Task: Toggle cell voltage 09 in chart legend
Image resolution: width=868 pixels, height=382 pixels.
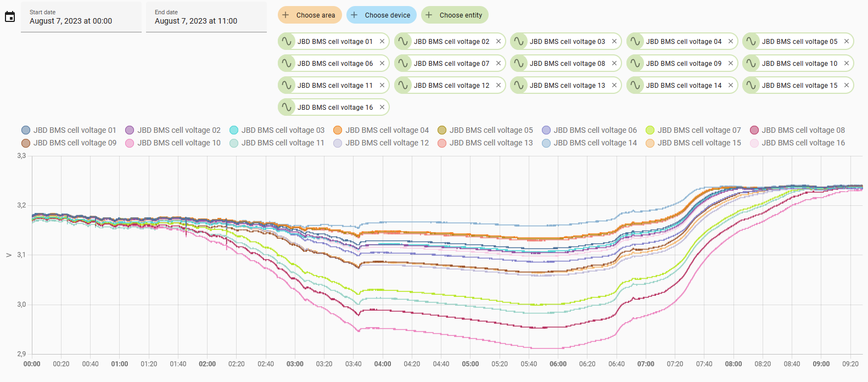Action: [69, 143]
